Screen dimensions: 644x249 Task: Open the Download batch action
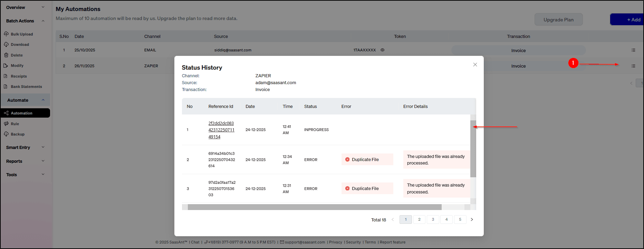20,44
